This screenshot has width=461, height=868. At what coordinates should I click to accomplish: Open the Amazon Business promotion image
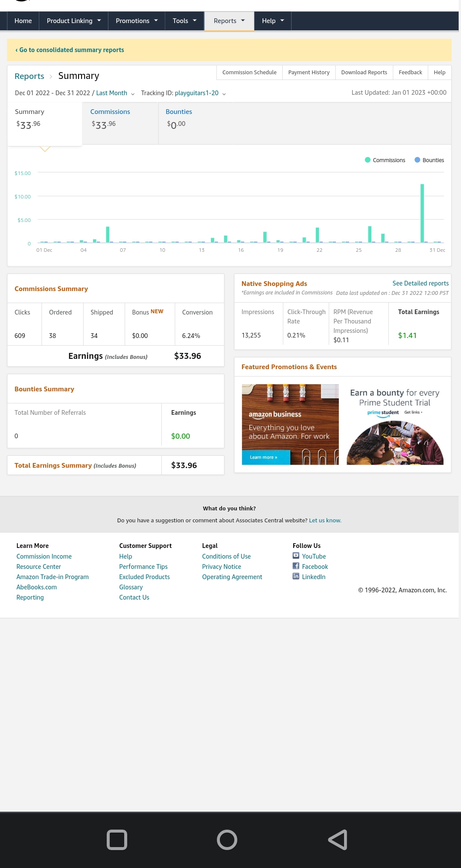coord(290,424)
